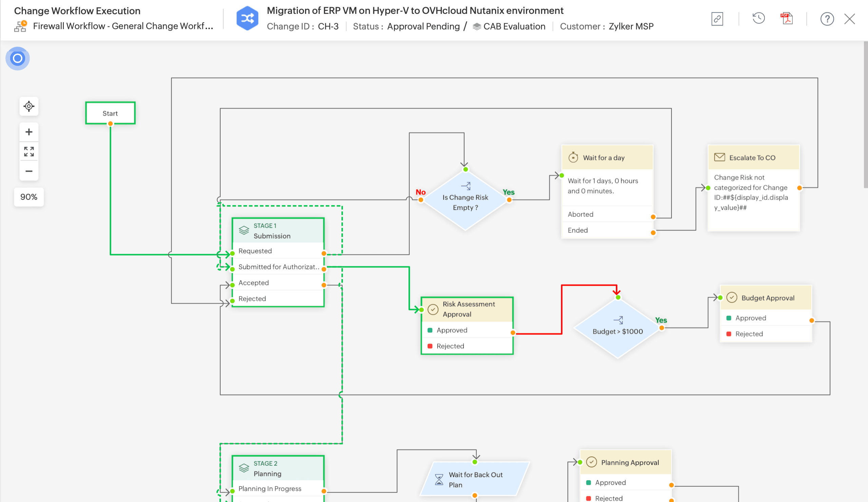
Task: Open the Wait for a day node
Action: point(607,158)
